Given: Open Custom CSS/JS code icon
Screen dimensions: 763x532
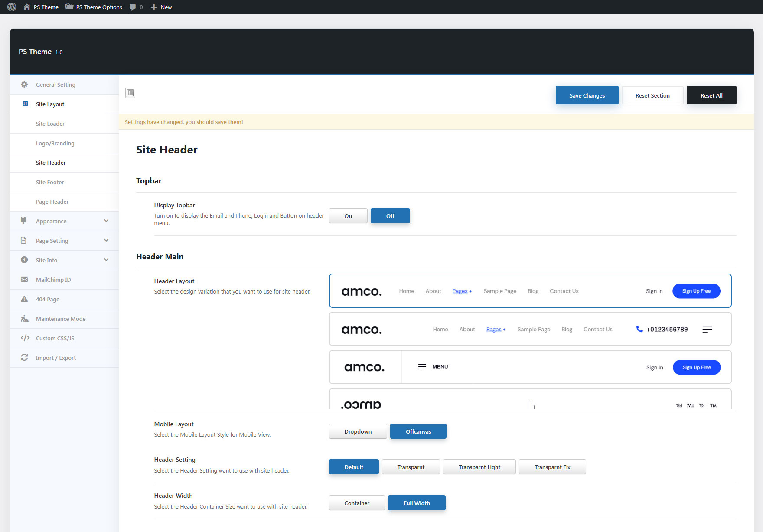Looking at the screenshot, I should tap(25, 338).
